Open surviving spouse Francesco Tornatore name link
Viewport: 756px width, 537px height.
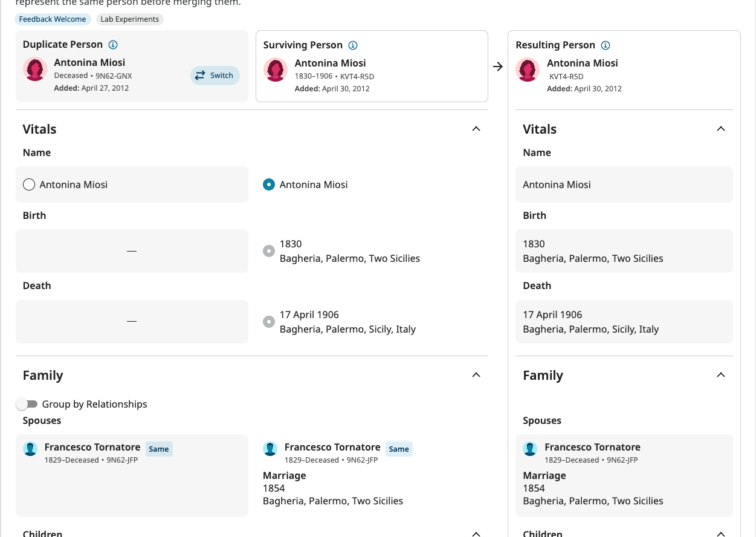(332, 447)
